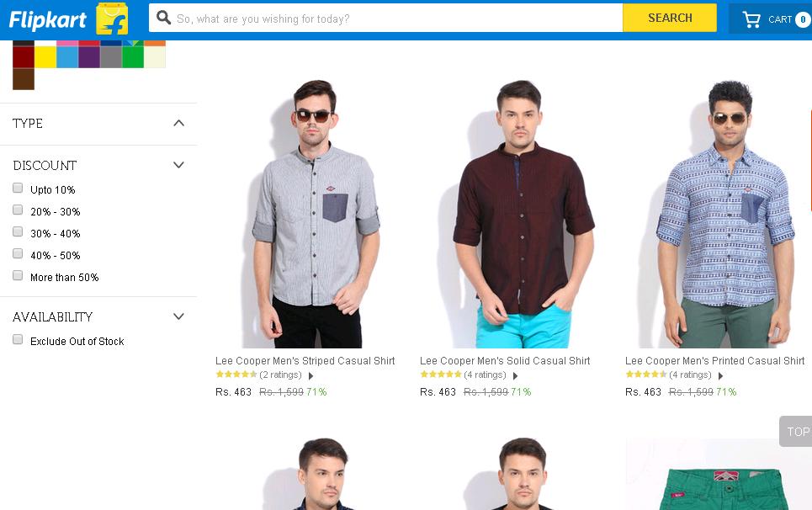Check the '30% - 40%' discount option

coord(18,231)
